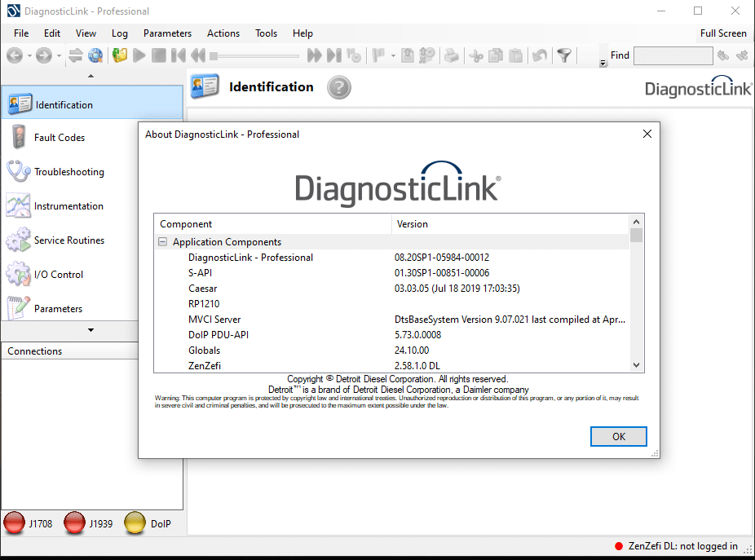Toggle the DoIP connection indicator
This screenshot has height=560, width=755.
(x=135, y=523)
